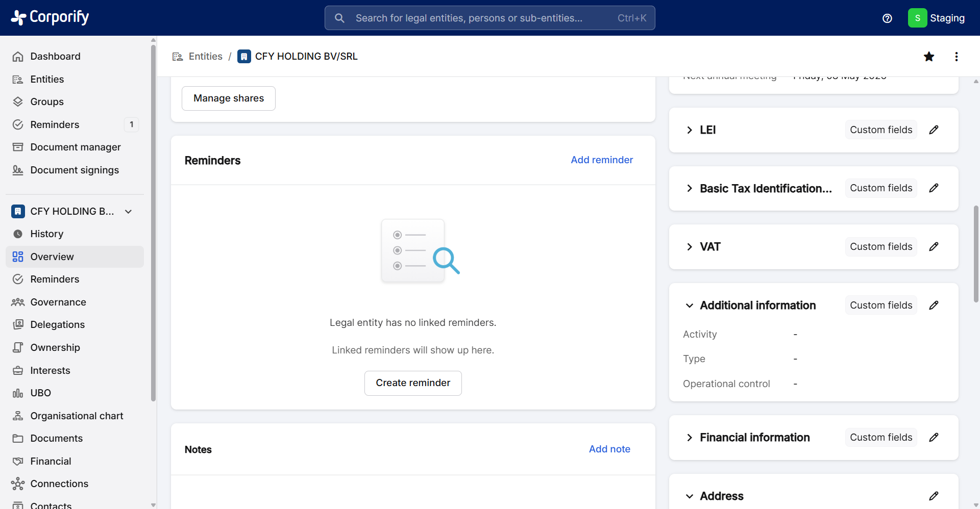Open Document signings from sidebar
The height and width of the screenshot is (509, 980).
(75, 170)
